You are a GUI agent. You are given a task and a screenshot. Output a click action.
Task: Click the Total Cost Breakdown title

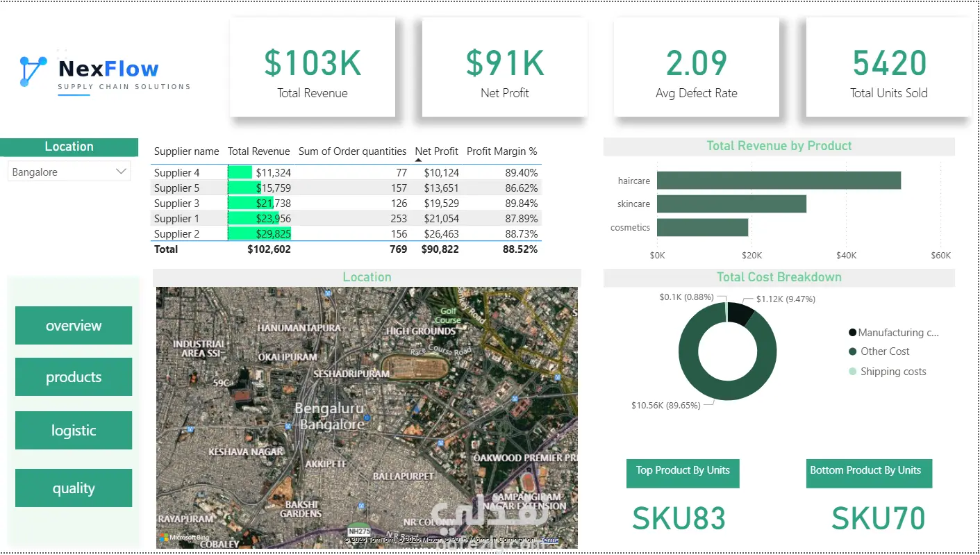pos(779,277)
